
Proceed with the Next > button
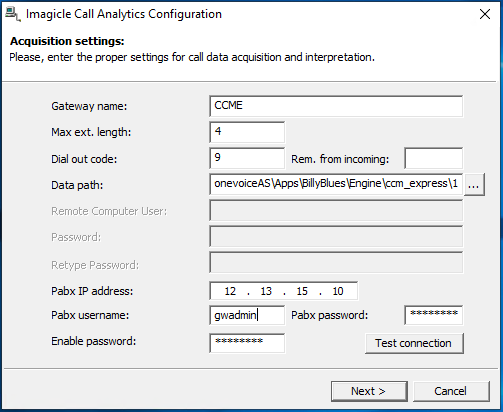point(369,391)
